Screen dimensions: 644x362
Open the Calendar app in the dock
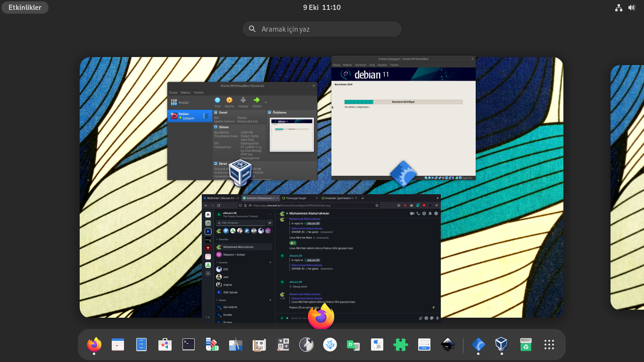pos(118,345)
